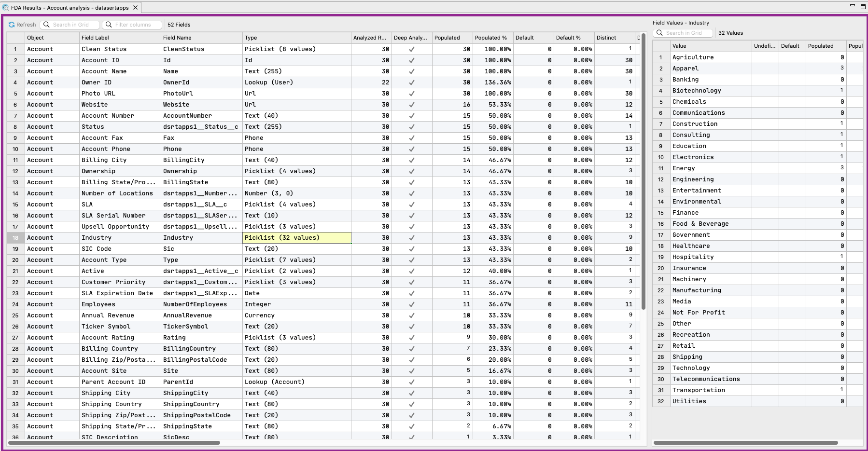The image size is (868, 451).
Task: Toggle Deep Analysis checkmark for Annual Revenue row
Action: click(x=411, y=315)
